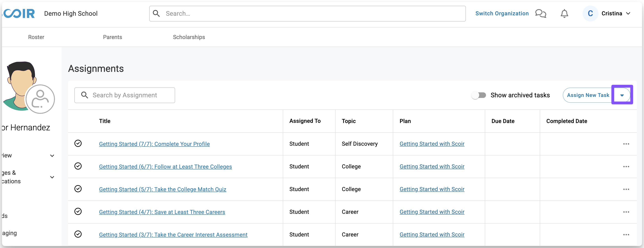Click the notifications bell icon
Screen dimensions: 644x248
[x=564, y=14]
